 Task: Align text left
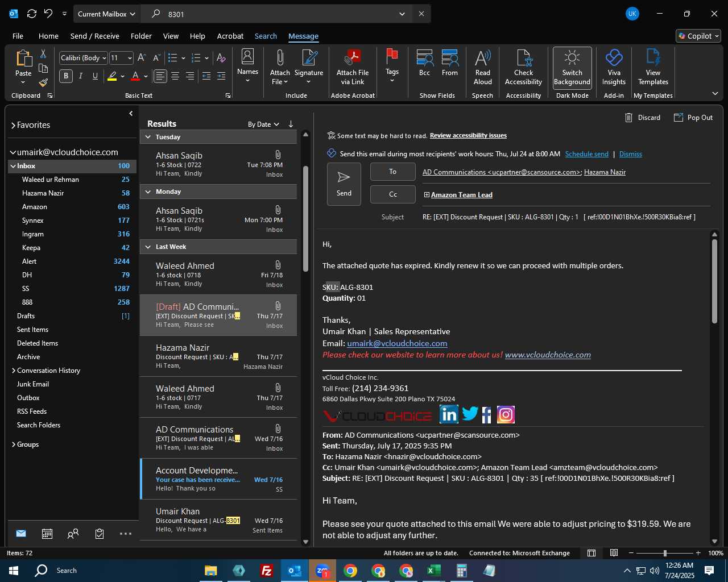tap(160, 76)
